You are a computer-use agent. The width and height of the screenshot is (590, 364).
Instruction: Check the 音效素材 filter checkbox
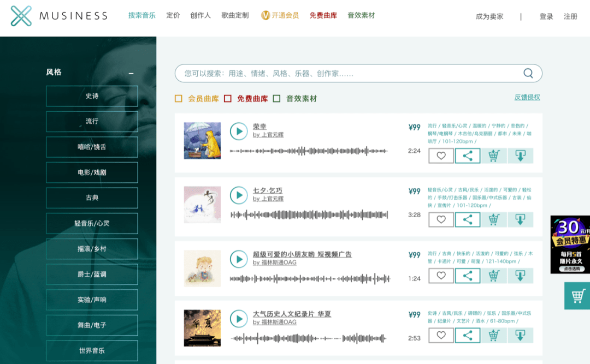tap(276, 99)
